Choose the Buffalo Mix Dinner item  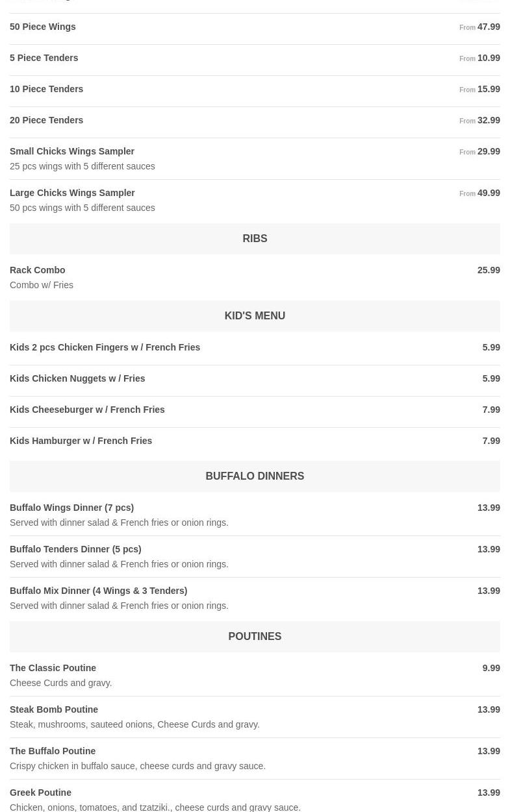[x=99, y=591]
